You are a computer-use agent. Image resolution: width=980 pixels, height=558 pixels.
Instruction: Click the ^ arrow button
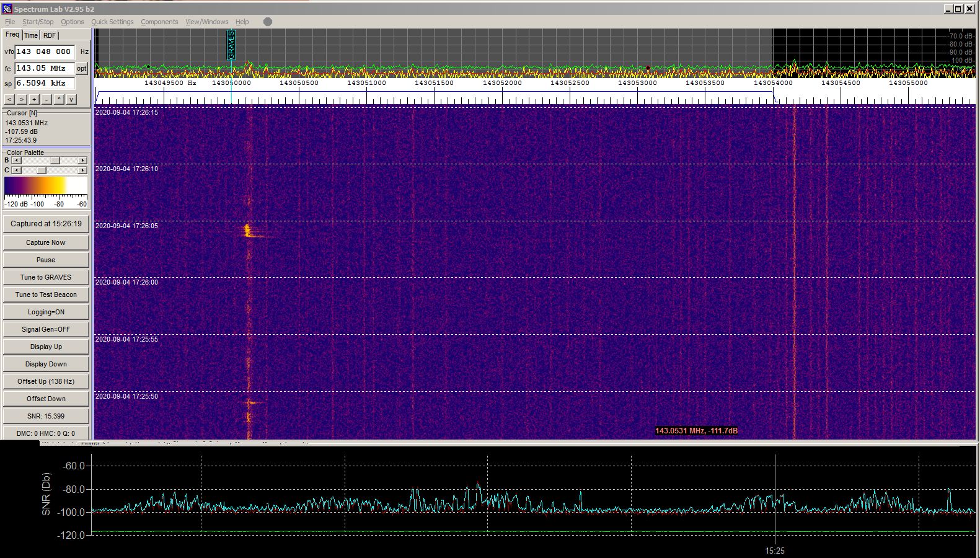59,99
